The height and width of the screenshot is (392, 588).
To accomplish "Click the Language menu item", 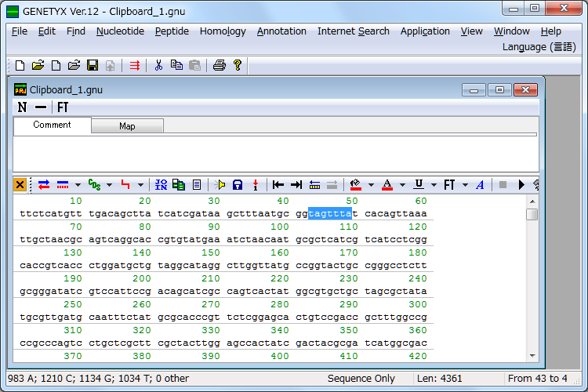I will point(539,47).
